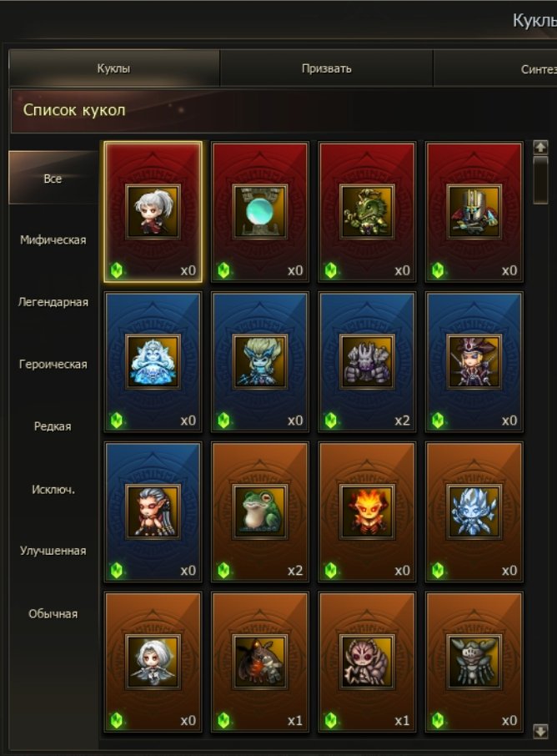This screenshot has height=756, width=557.
Task: Choose the fire elemental doll card
Action: click(367, 512)
